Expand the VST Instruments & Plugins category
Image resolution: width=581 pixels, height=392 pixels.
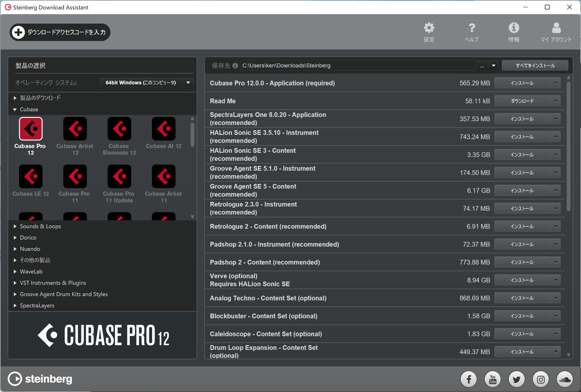(53, 283)
